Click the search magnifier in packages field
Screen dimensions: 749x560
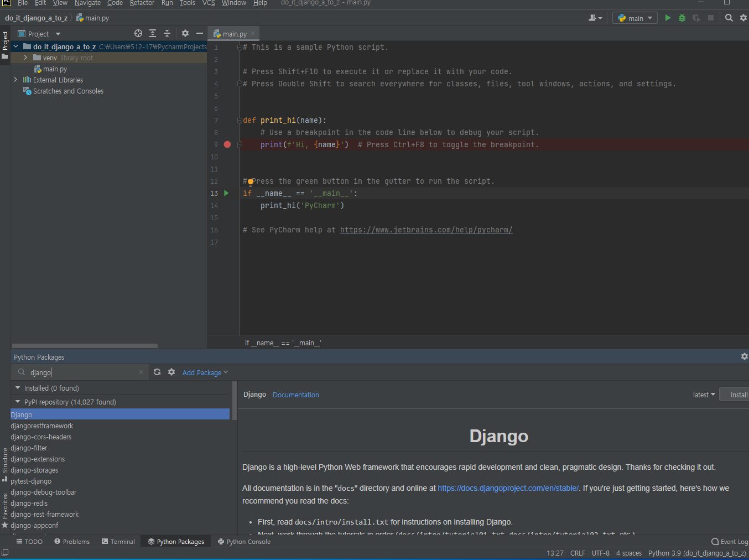(x=22, y=372)
